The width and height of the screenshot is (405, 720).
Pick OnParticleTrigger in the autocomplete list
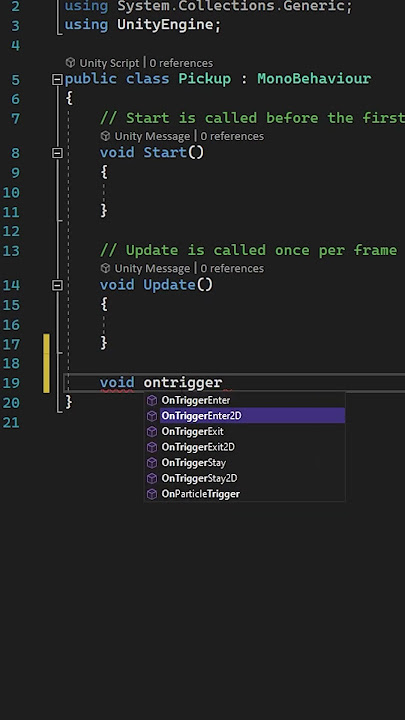point(245,494)
